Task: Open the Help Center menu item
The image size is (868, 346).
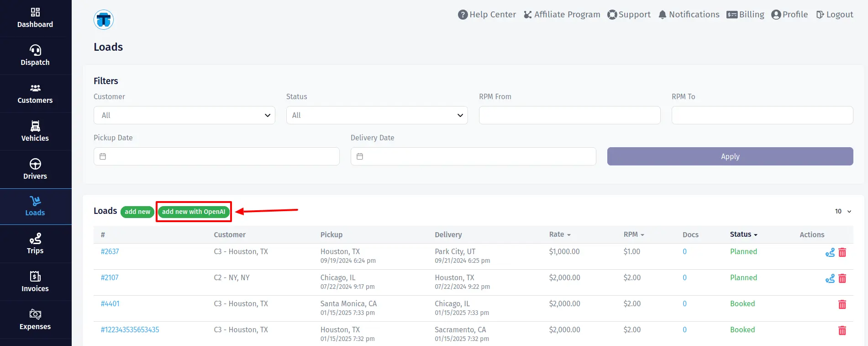Action: tap(487, 15)
